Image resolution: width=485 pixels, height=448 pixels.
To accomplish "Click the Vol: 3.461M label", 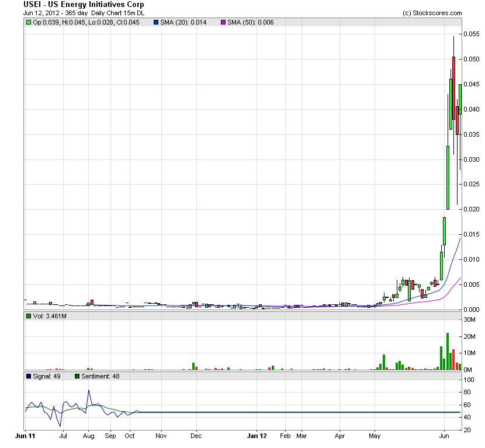I will (50, 317).
